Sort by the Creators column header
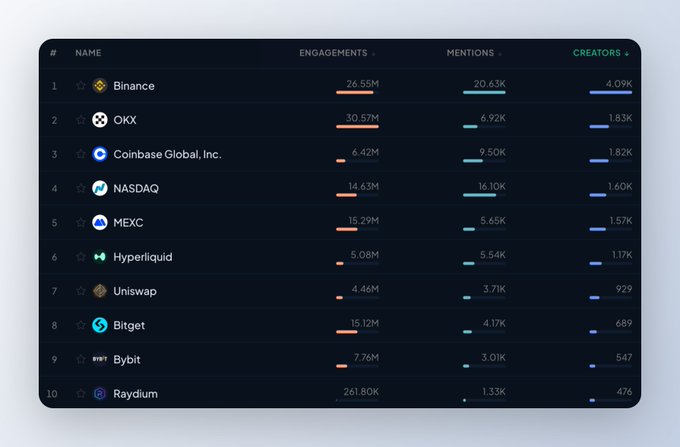The width and height of the screenshot is (680, 447). click(601, 53)
